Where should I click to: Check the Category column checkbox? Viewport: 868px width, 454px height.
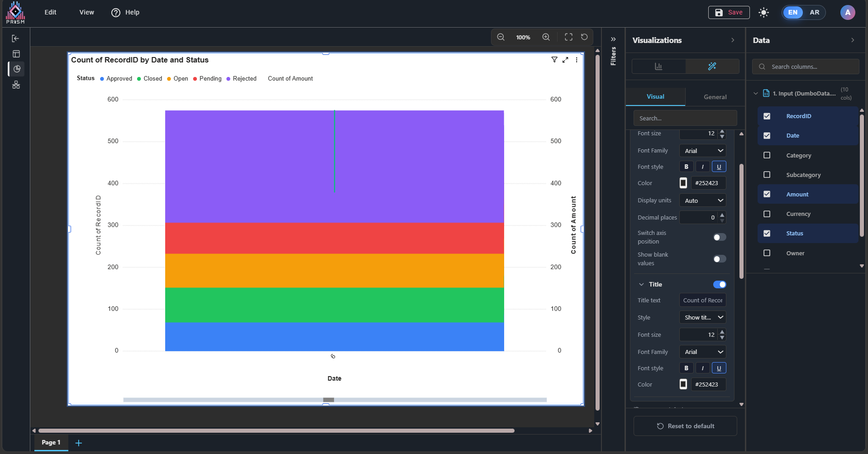767,155
